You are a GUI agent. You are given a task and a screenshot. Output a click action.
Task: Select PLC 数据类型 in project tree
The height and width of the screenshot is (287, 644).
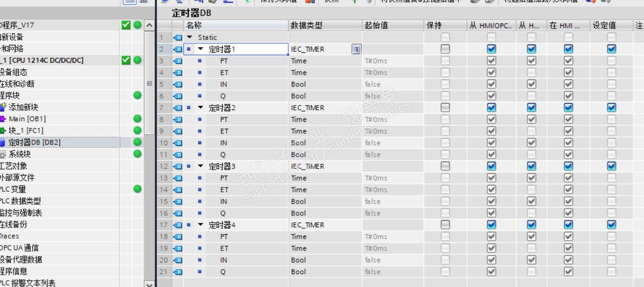click(21, 201)
